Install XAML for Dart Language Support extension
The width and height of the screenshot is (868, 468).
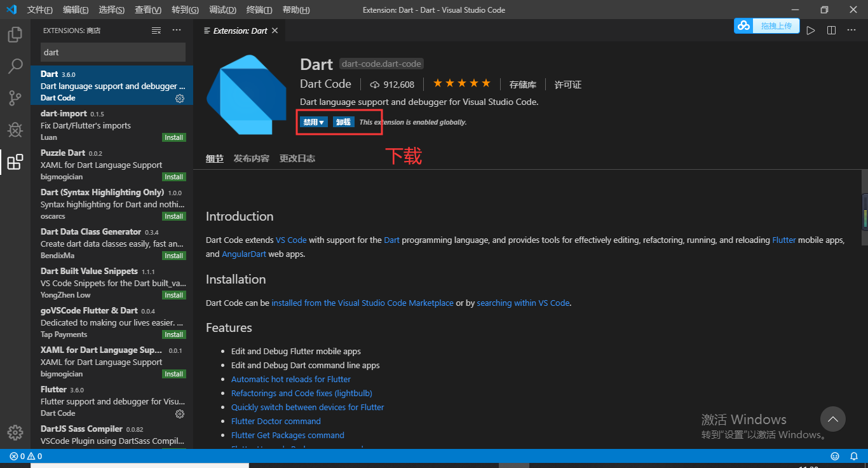point(173,374)
